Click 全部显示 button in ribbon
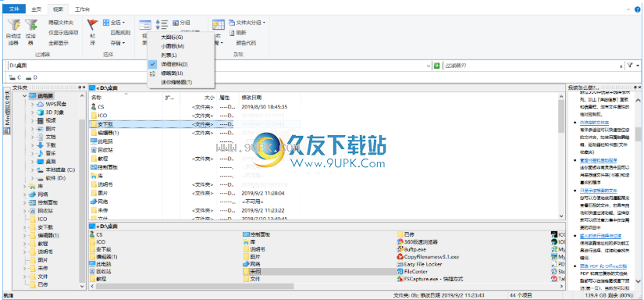Viewport: 644px width, 300px height. [59, 43]
